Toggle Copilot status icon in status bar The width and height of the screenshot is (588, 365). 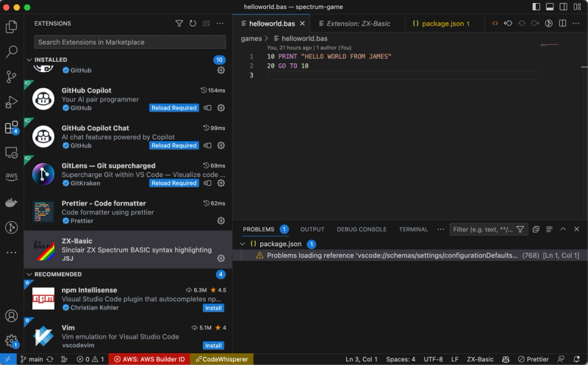coord(506,359)
